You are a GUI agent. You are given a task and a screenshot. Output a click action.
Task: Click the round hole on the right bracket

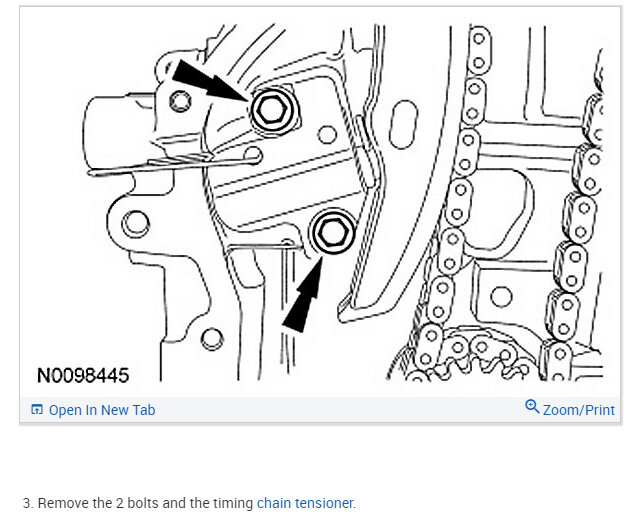click(x=501, y=297)
